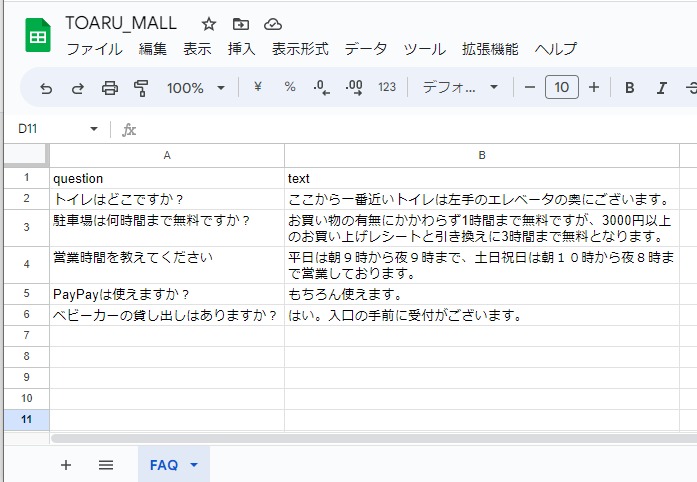Screen dimensions: 697x482
Task: Open the データ menu
Action: (365, 49)
